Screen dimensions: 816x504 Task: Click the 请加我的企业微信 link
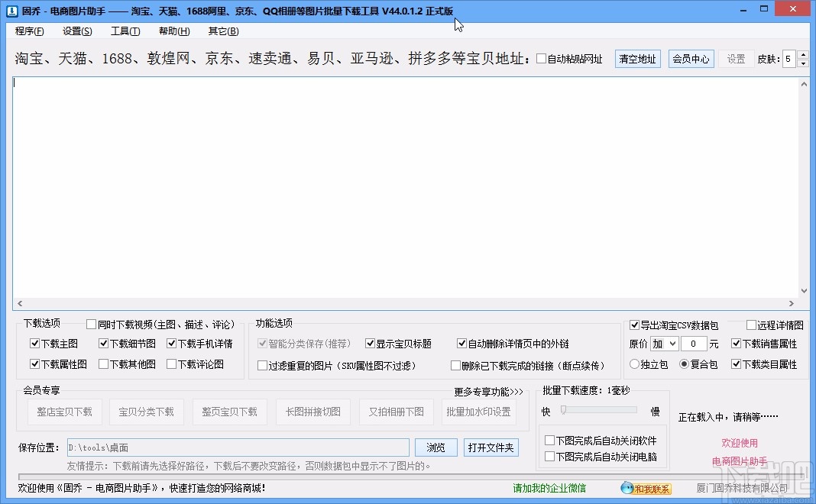[x=550, y=488]
